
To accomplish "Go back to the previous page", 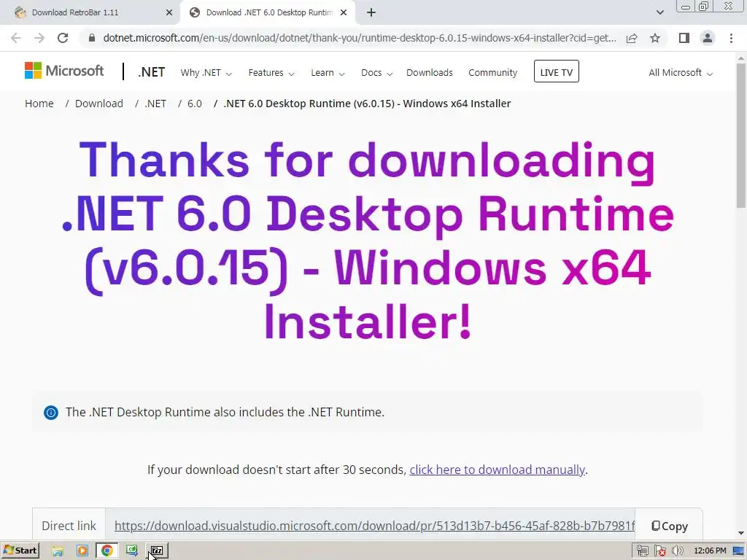I will (x=16, y=38).
